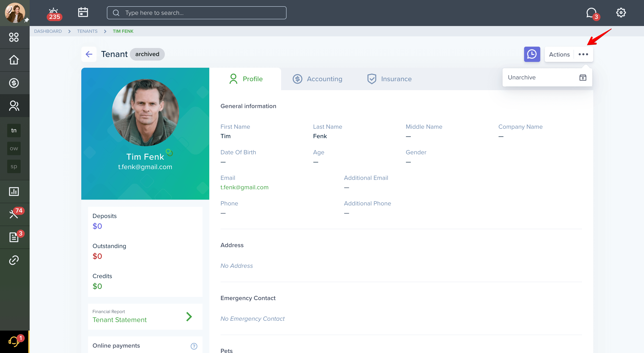The height and width of the screenshot is (353, 644).
Task: Click the TIM FENK breadcrumb
Action: tap(123, 31)
